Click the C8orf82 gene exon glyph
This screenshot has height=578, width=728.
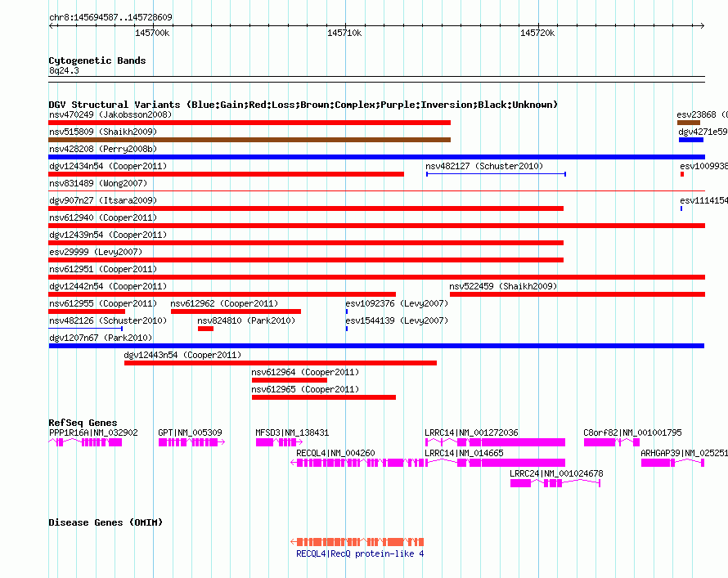[x=612, y=442]
